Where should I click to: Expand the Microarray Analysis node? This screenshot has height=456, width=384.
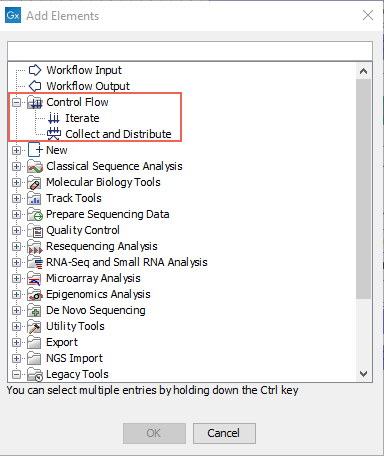(16, 278)
